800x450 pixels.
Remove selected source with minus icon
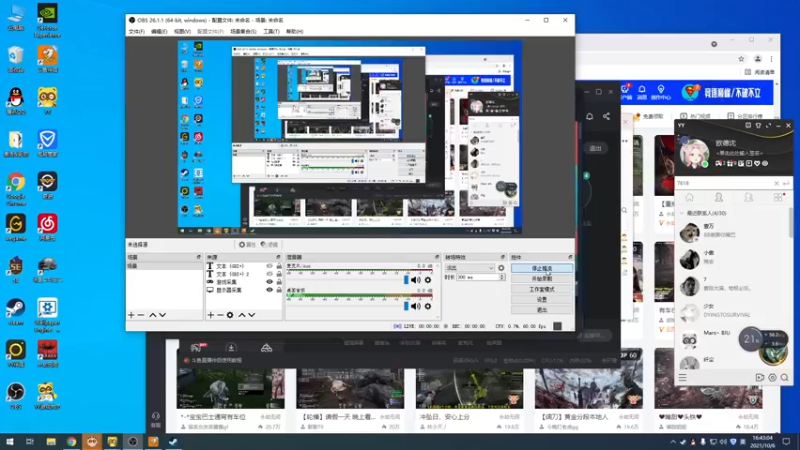[220, 315]
